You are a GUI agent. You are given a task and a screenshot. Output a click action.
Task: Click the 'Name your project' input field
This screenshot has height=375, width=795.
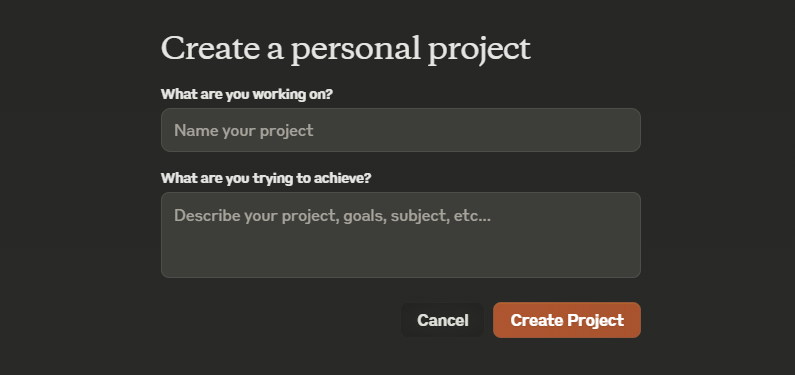tap(401, 130)
